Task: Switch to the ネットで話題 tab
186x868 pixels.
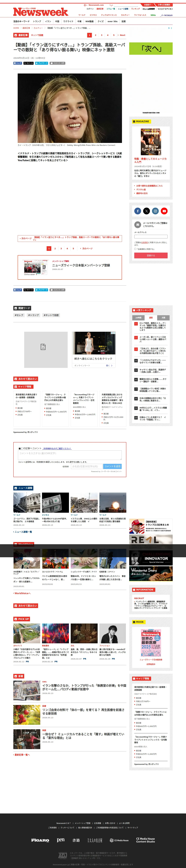Action: click(37, 35)
